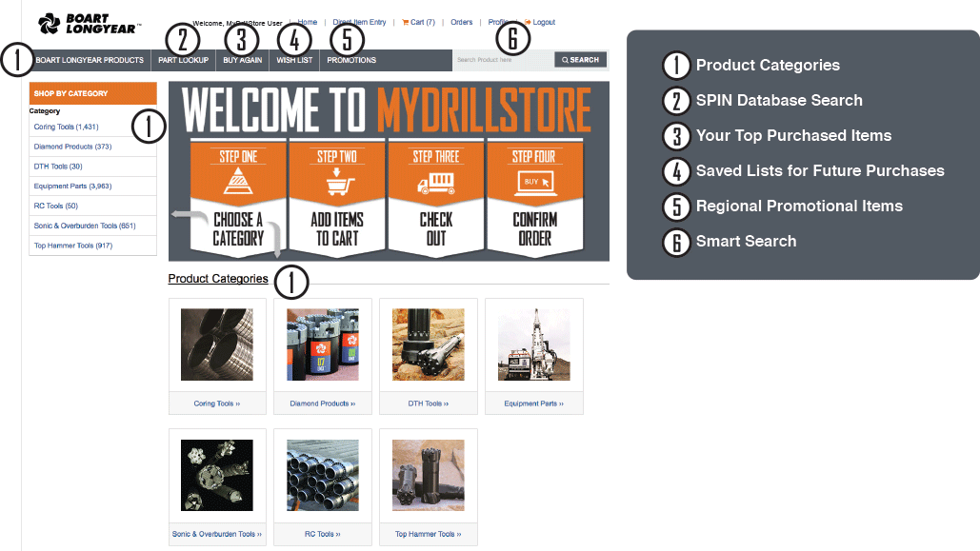Select Sonic & Overburden Tools (651) in sidebar
Viewport: 980px width, 551px height.
click(85, 226)
